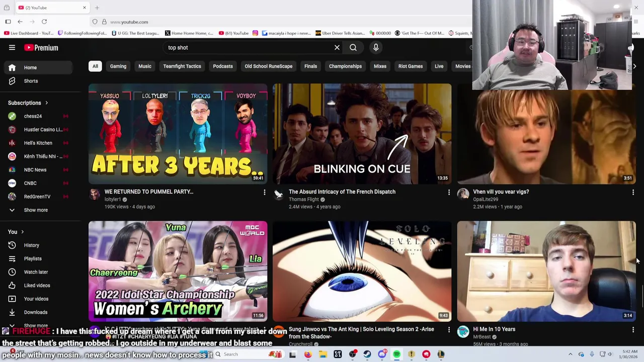
Task: Select the Championships filter chip
Action: pos(345,66)
